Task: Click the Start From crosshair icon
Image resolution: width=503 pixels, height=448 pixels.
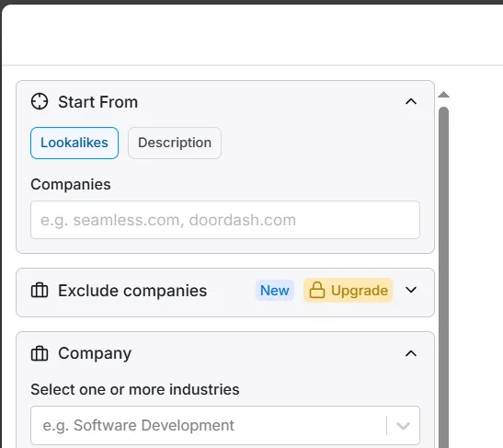Action: point(40,101)
